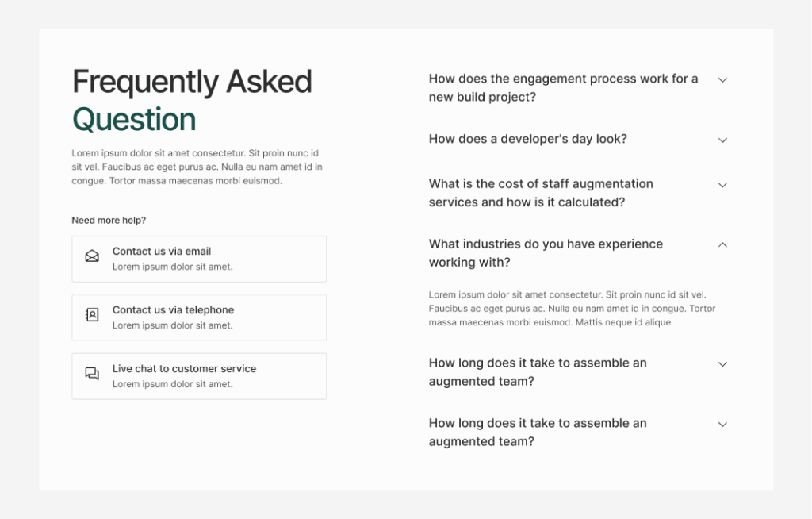
Task: Expand the developer's day question chevron
Action: 722,140
